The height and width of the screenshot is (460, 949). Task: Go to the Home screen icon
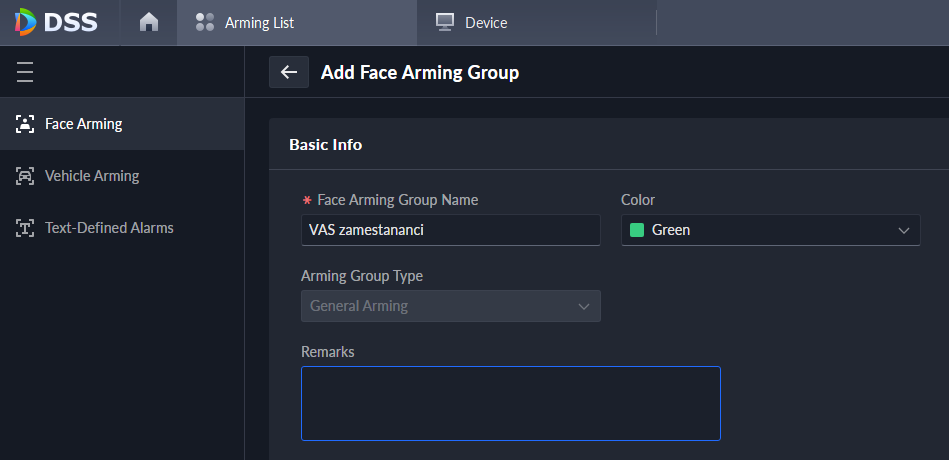pos(149,22)
